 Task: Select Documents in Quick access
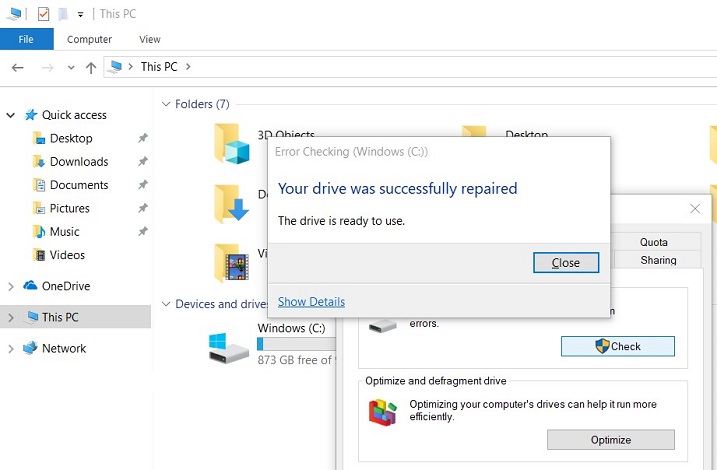coord(79,185)
